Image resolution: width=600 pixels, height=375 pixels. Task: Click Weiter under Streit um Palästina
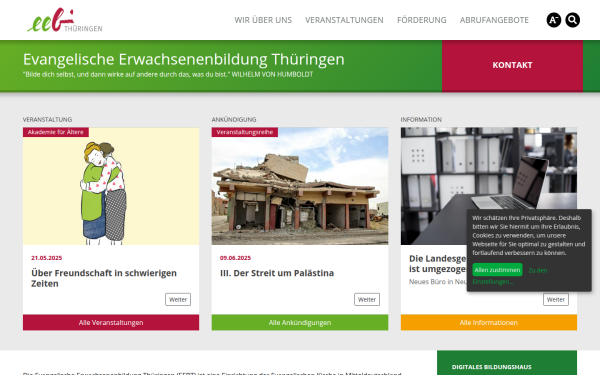coord(367,300)
